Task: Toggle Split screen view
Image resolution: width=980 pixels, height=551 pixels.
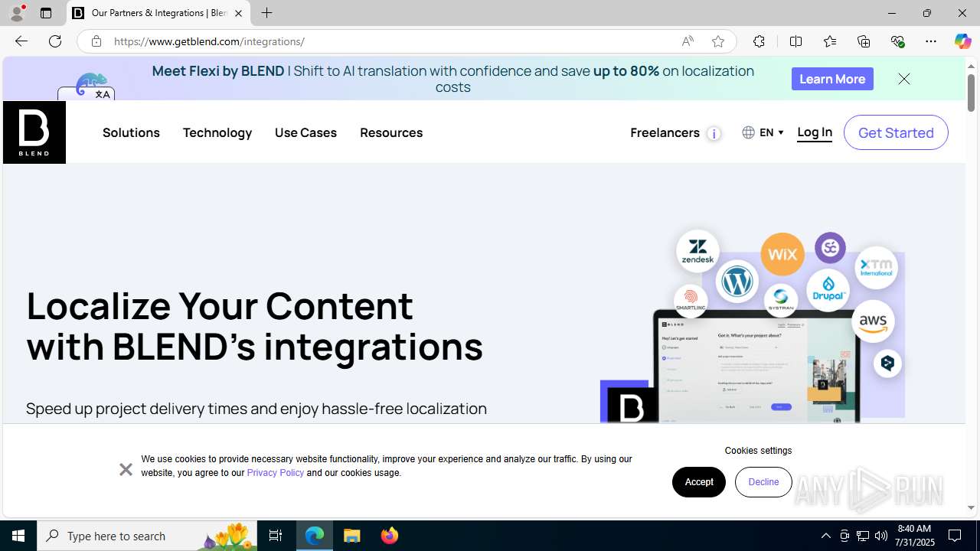Action: (x=795, y=41)
